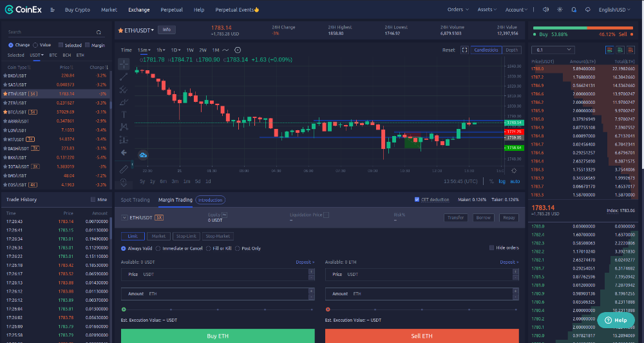
Task: Open the Assets dropdown
Action: pos(487,10)
